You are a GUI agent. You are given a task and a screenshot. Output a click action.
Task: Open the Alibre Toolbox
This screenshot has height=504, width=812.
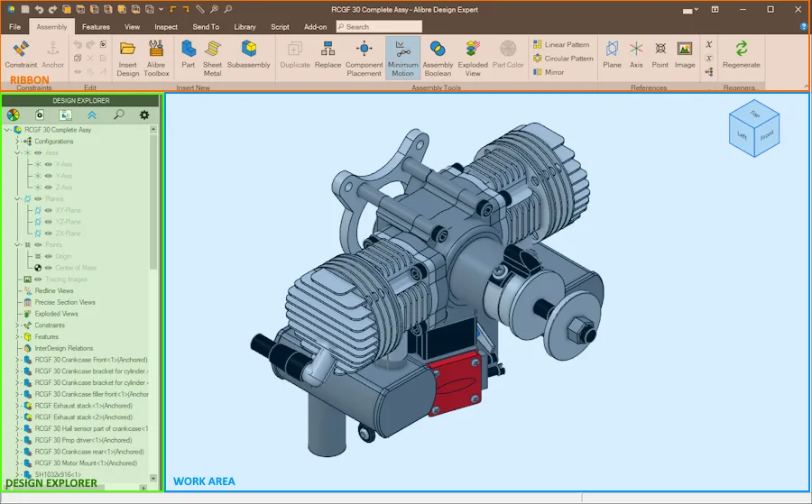click(156, 59)
